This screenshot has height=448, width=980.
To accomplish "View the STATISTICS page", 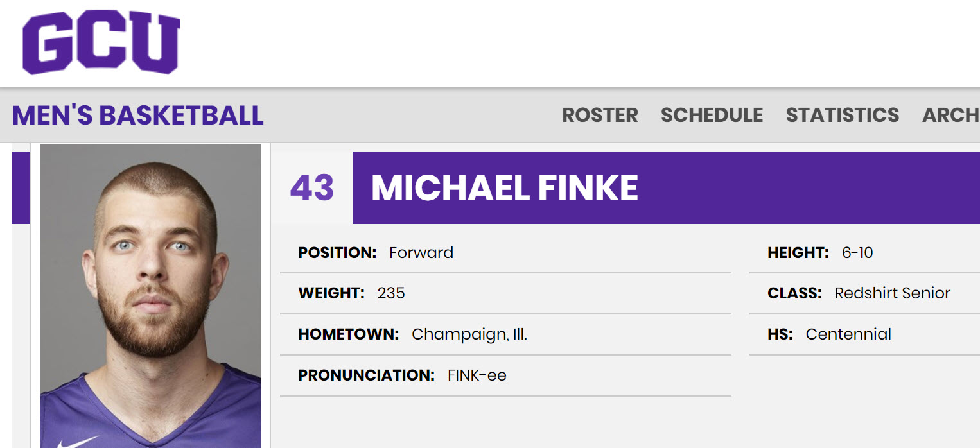I will [x=842, y=115].
